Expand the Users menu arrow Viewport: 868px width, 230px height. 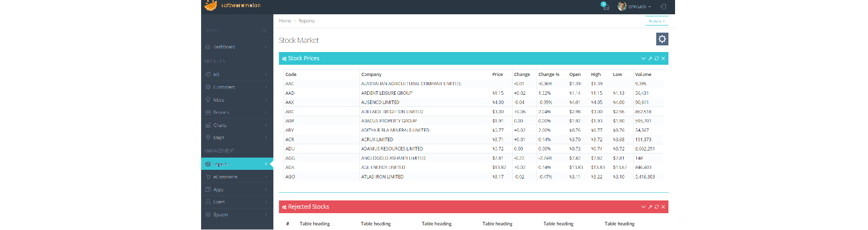[266, 202]
